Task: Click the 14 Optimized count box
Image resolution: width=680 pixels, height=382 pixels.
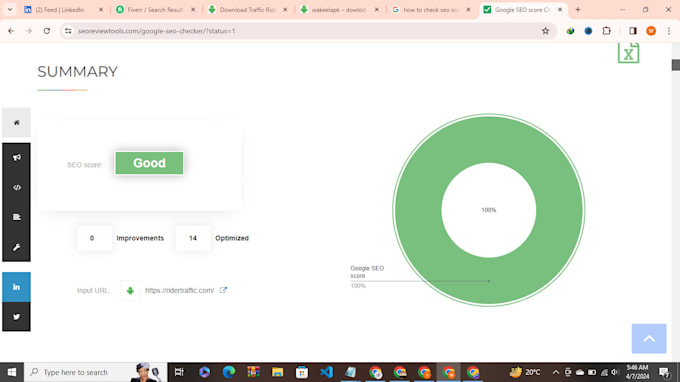Action: point(193,238)
